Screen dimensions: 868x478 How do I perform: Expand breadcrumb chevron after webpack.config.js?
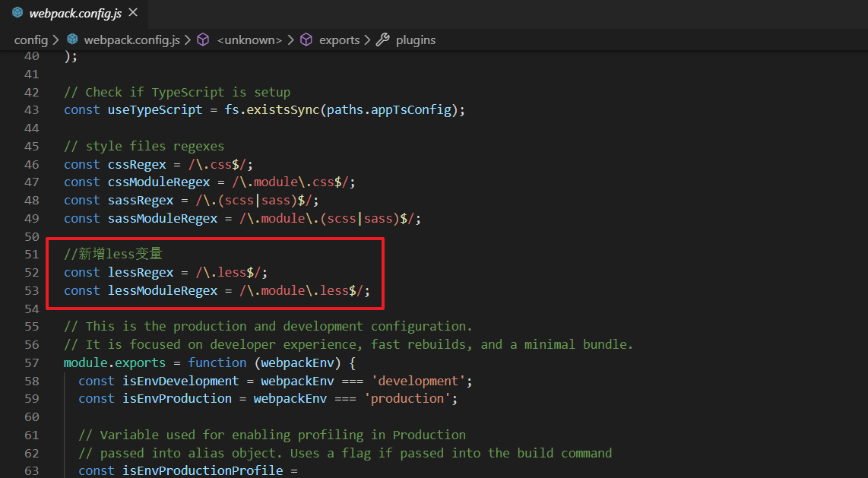point(188,40)
